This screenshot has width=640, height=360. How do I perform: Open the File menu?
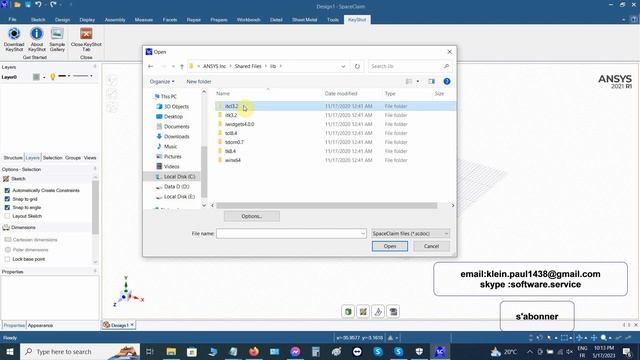pos(12,20)
